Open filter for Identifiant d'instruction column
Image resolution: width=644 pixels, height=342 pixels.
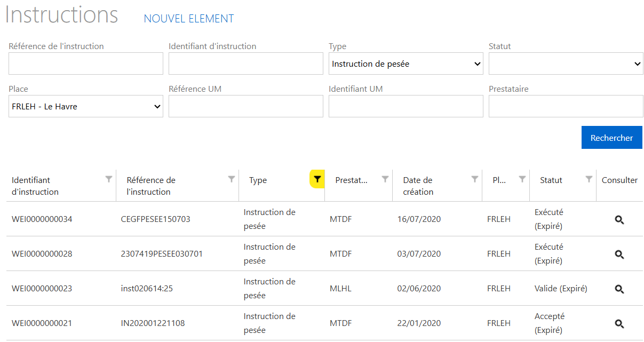tap(109, 179)
